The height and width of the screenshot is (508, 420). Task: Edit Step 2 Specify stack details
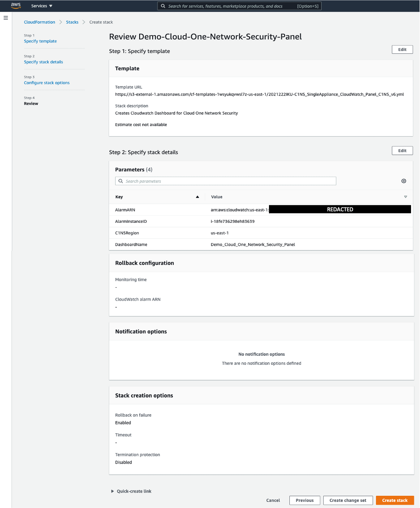click(402, 151)
